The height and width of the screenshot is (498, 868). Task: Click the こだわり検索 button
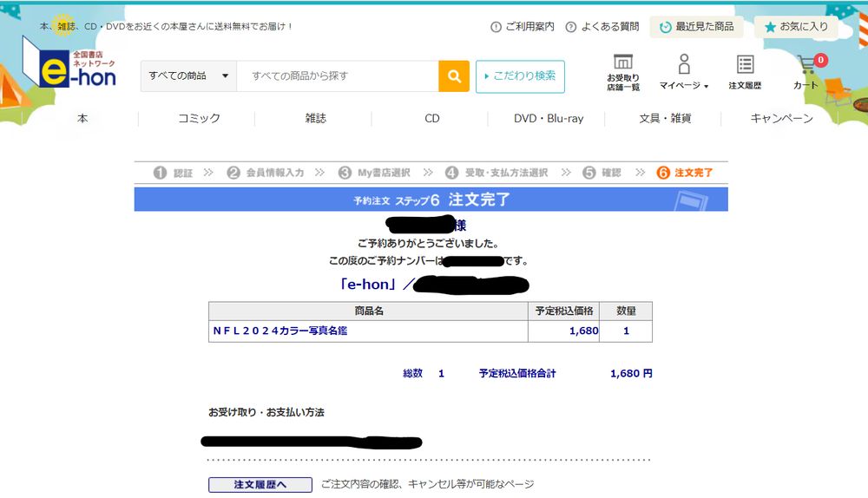(520, 76)
